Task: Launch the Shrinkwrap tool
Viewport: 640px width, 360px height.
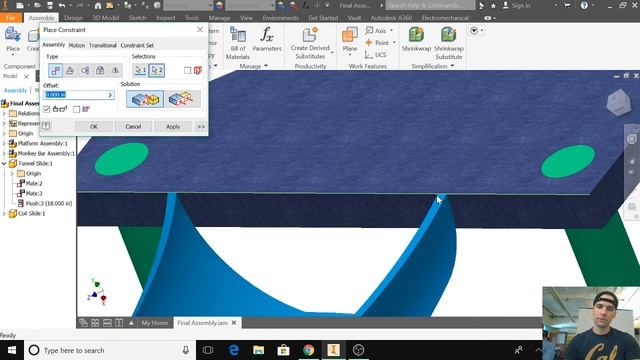Action: [416, 40]
